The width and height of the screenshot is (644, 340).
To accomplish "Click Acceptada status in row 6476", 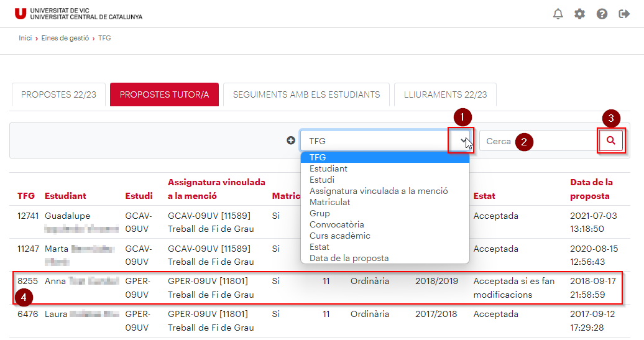I will click(495, 314).
